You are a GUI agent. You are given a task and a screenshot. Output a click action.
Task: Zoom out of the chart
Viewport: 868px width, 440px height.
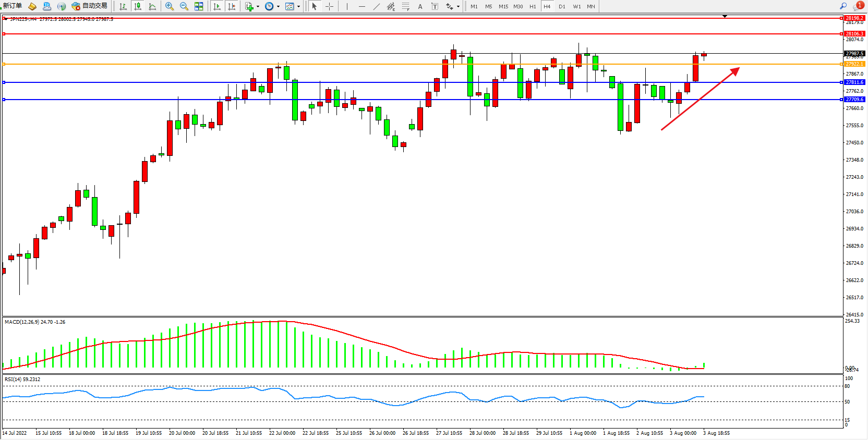(x=184, y=6)
